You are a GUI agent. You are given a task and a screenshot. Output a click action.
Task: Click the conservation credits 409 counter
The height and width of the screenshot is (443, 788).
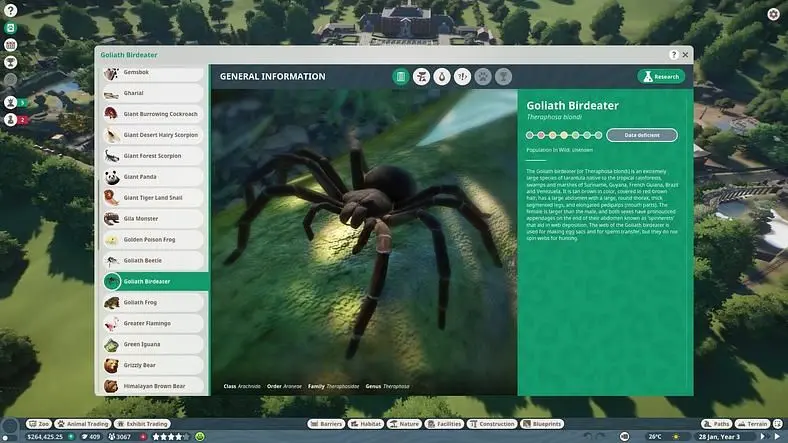91,437
